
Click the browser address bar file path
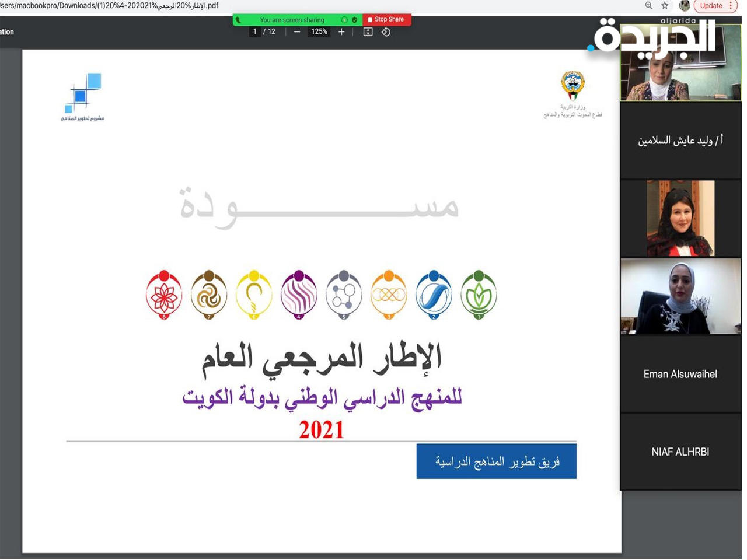point(111,6)
